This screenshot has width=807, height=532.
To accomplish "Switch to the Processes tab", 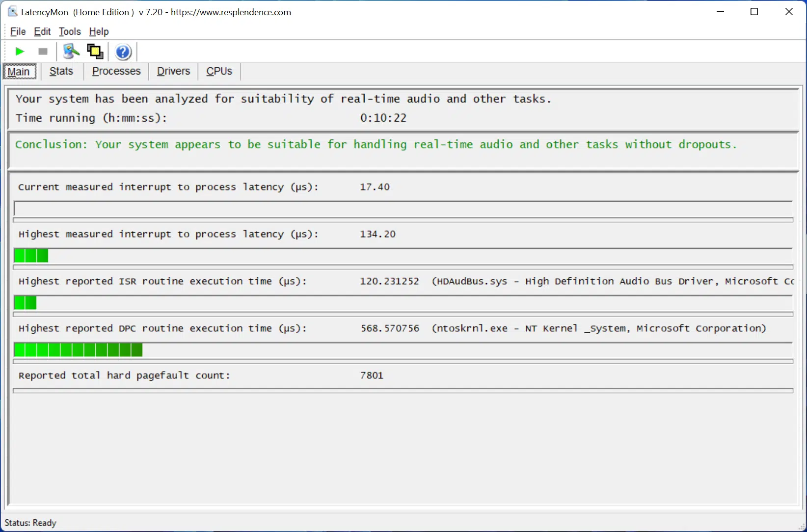I will [x=116, y=71].
